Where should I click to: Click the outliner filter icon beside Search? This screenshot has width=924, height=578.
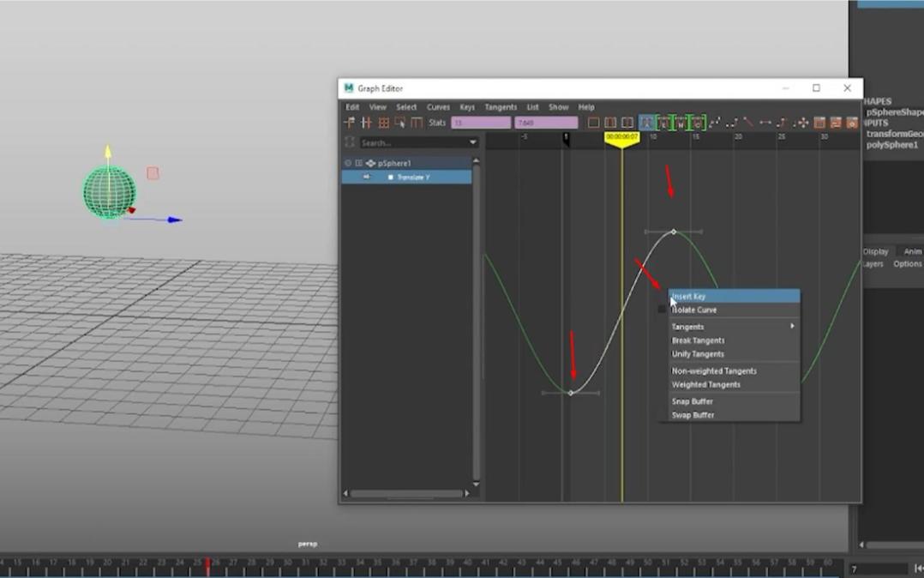pos(350,142)
